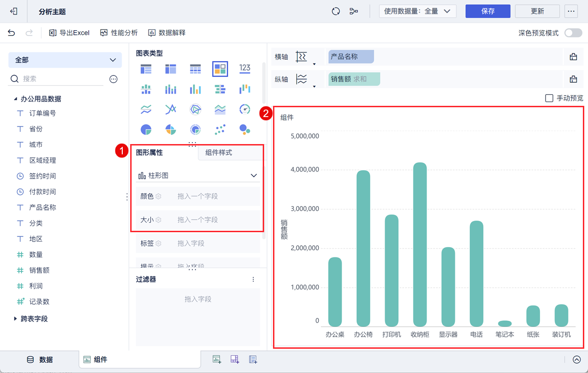Open 数据解释 in toolbar

[x=167, y=33]
